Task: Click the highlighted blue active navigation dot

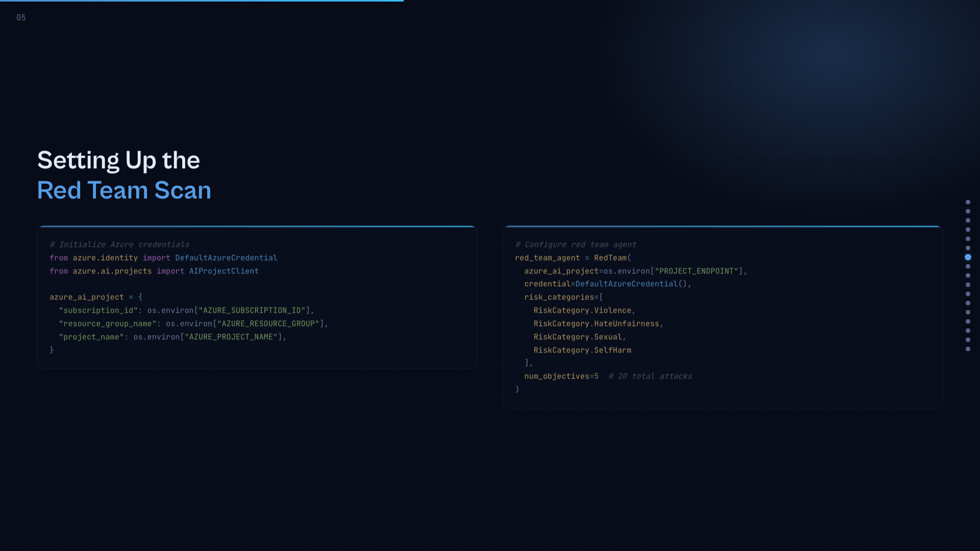Action: [x=968, y=257]
